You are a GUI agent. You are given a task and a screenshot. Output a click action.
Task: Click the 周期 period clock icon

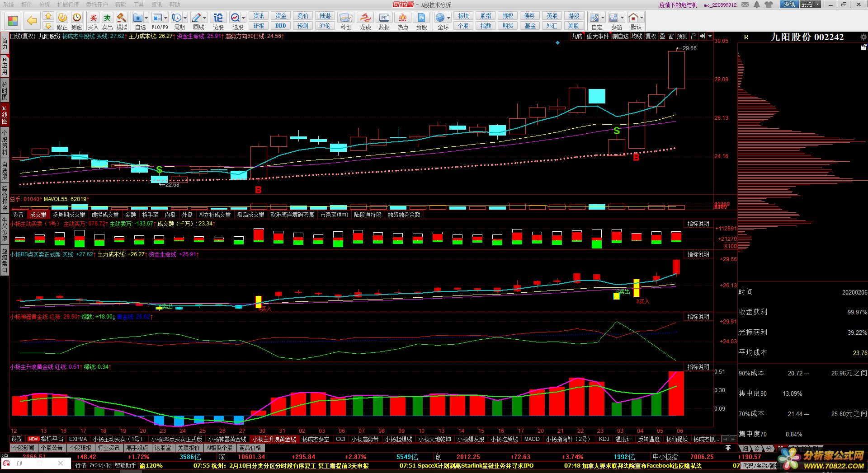177,18
